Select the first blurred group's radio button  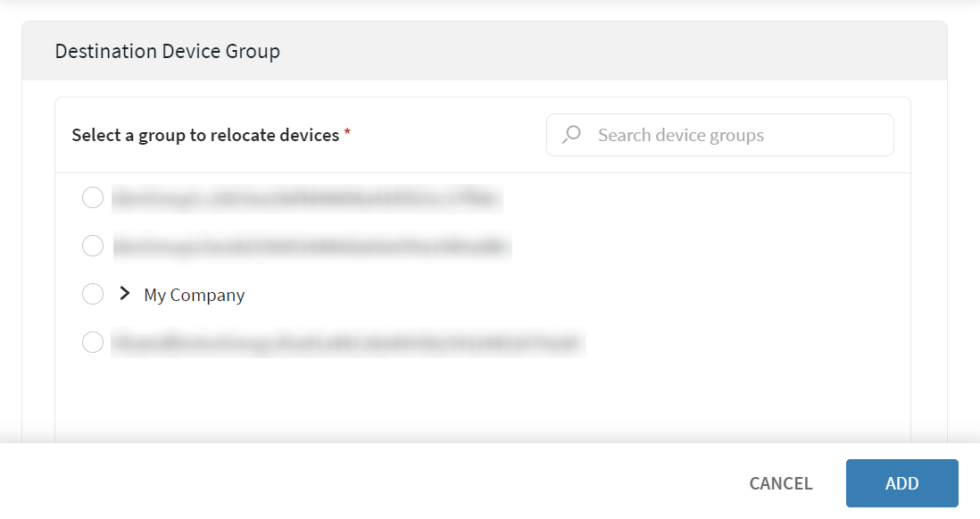[93, 197]
